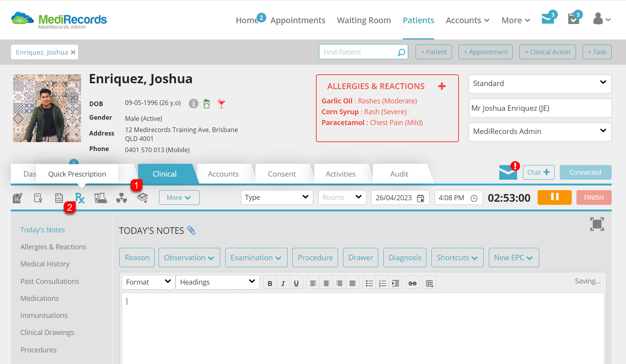Expand the Shortcuts dropdown button
626x364 pixels.
tap(457, 258)
